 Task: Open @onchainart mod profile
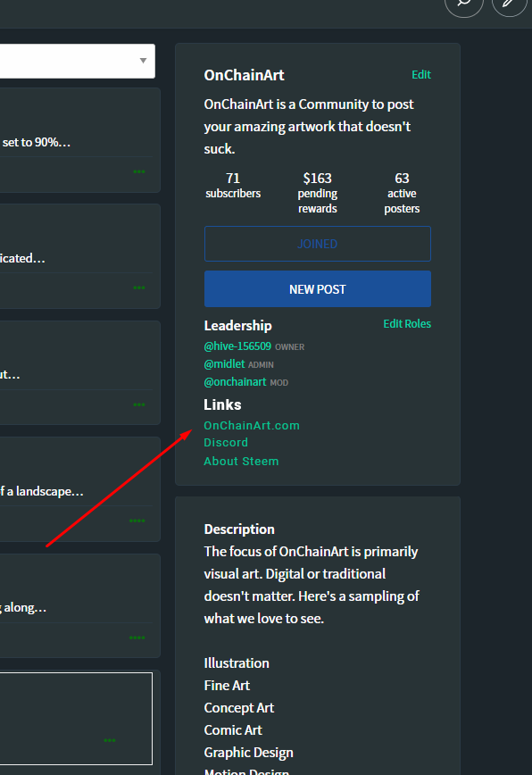[235, 381]
